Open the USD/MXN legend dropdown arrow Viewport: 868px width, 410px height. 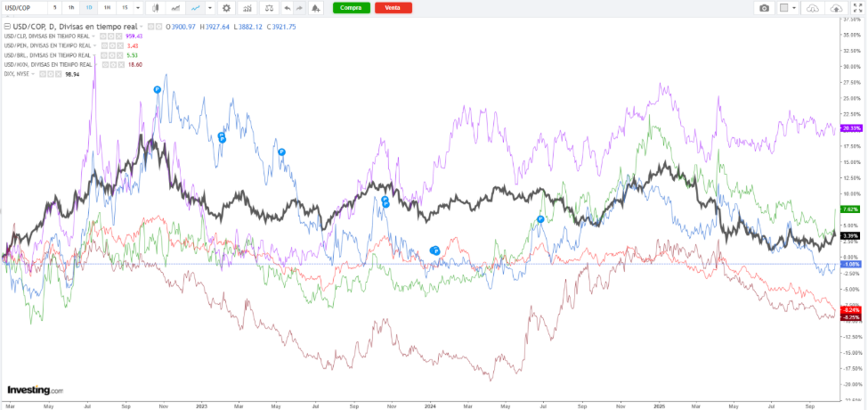pos(95,65)
